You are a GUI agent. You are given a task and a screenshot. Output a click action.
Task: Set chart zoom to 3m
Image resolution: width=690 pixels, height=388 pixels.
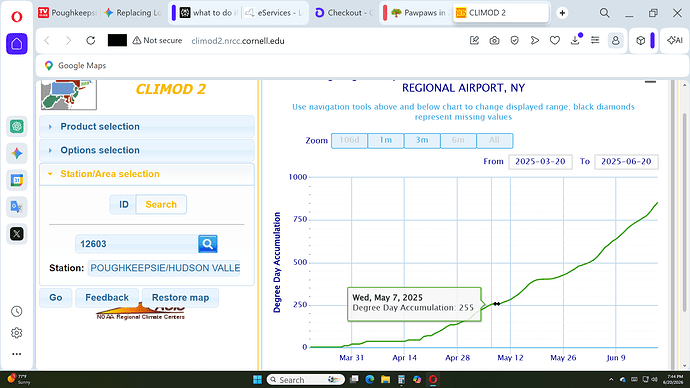pos(422,140)
